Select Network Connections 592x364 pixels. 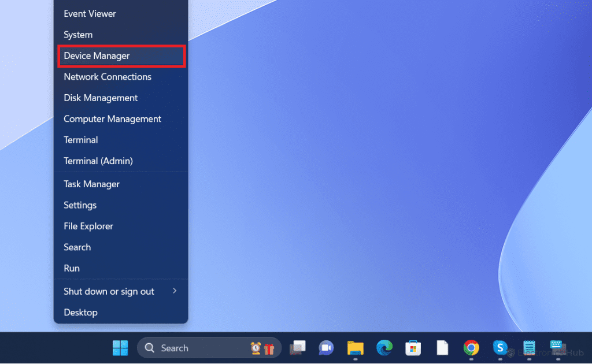108,76
